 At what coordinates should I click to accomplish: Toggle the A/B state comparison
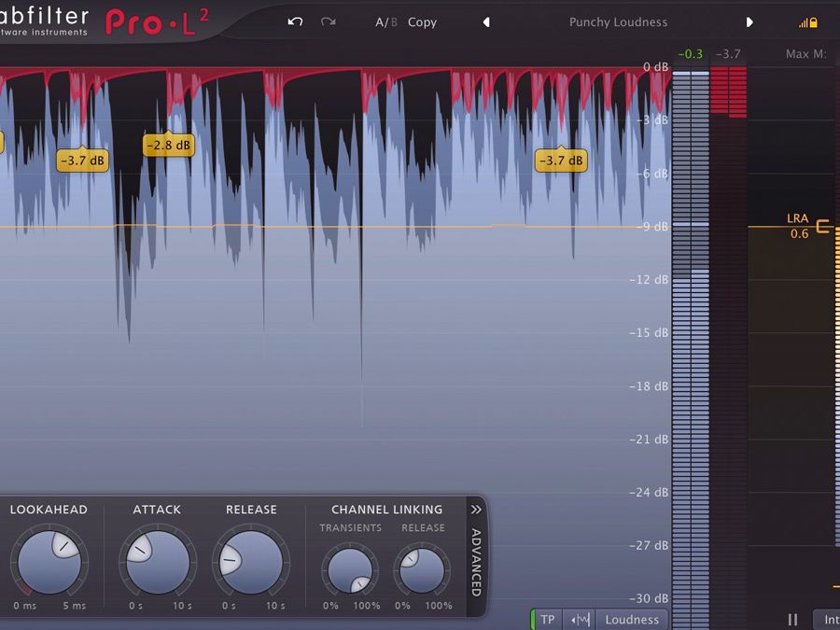click(385, 22)
